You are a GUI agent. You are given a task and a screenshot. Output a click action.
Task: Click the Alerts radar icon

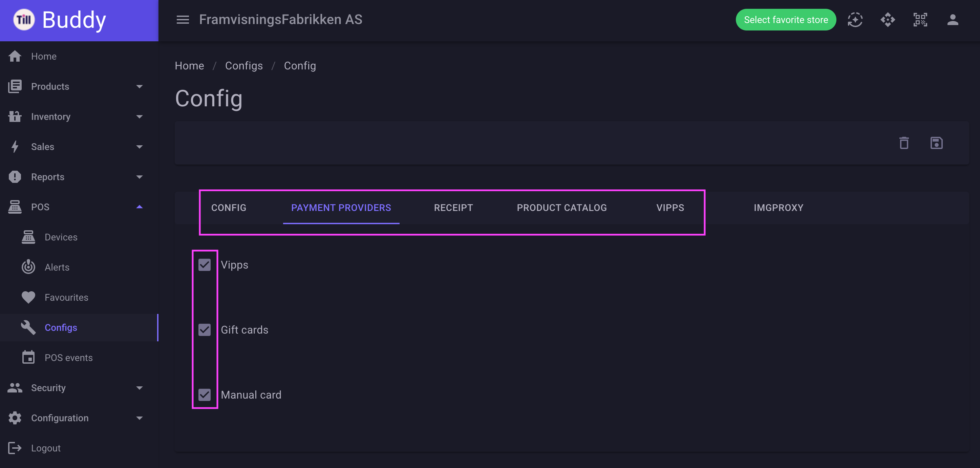pos(28,267)
